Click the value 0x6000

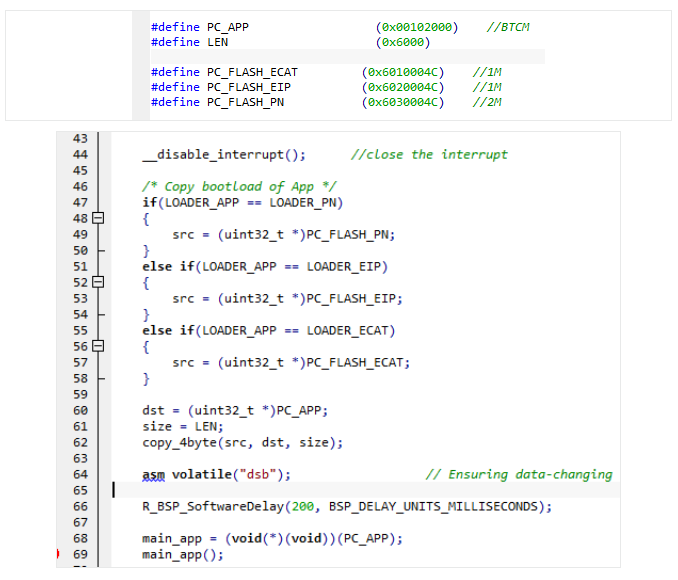click(403, 42)
